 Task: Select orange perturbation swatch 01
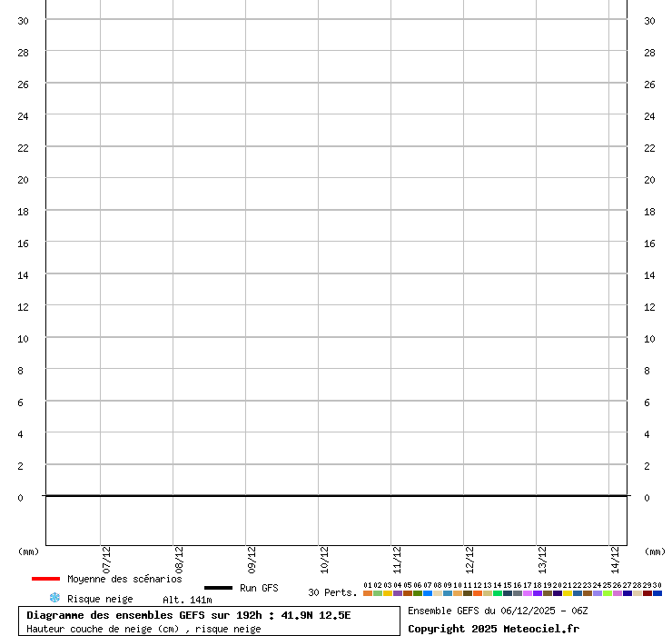(x=368, y=593)
